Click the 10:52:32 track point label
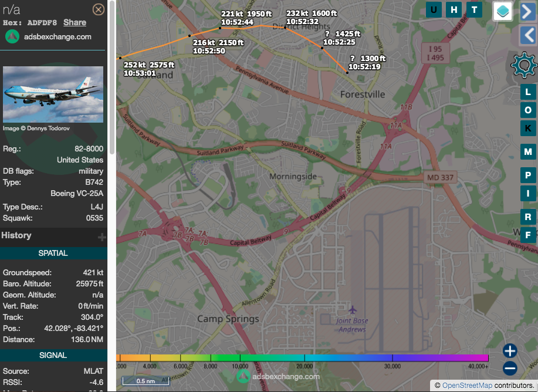This screenshot has width=538, height=392. (312, 18)
